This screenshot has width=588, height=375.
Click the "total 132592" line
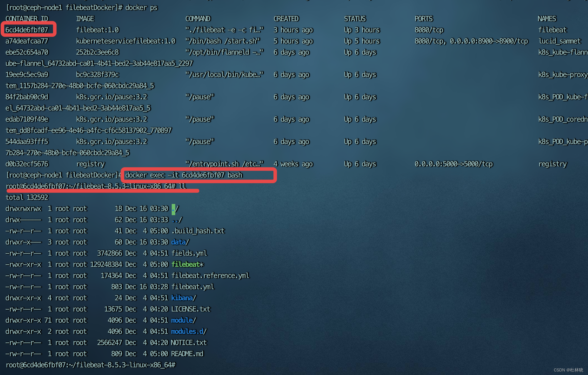point(27,197)
